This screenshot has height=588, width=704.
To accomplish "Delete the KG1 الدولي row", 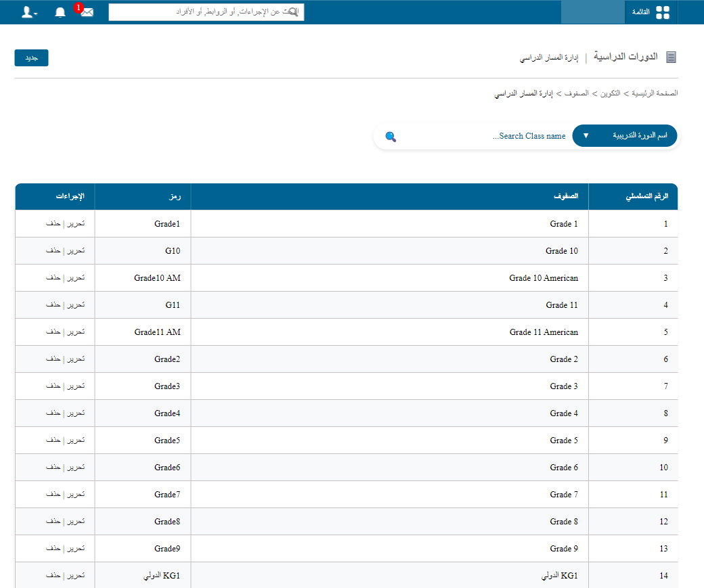I will pyautogui.click(x=53, y=575).
